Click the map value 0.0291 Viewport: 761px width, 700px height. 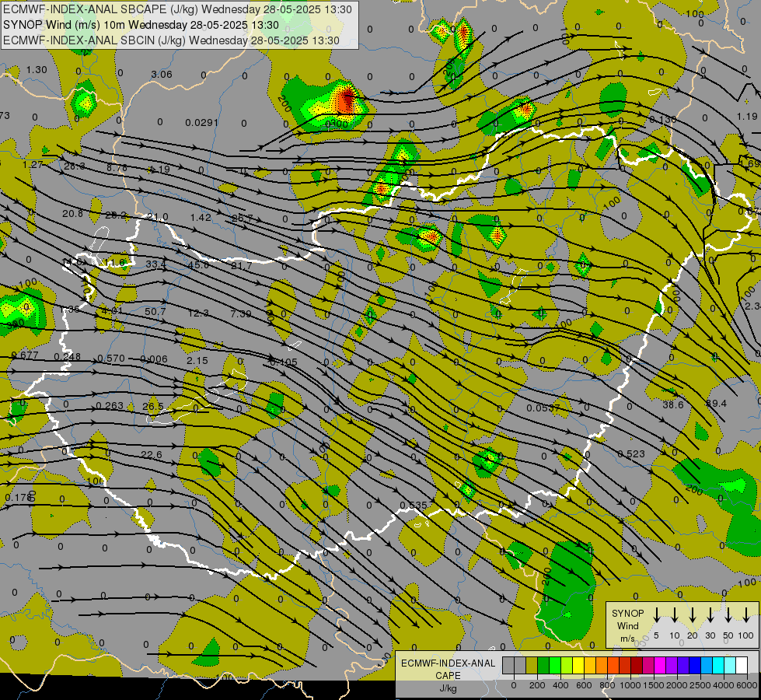coord(202,123)
